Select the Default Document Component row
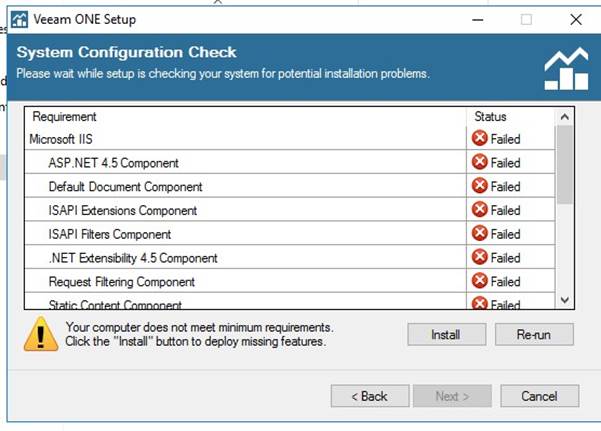The width and height of the screenshot is (601, 431). [290, 186]
